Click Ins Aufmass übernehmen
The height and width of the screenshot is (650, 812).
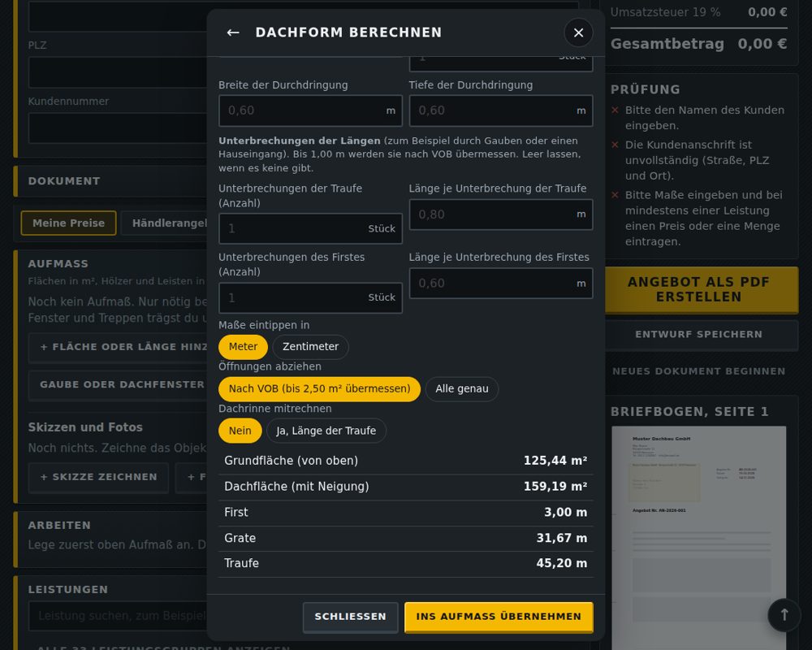tap(499, 617)
